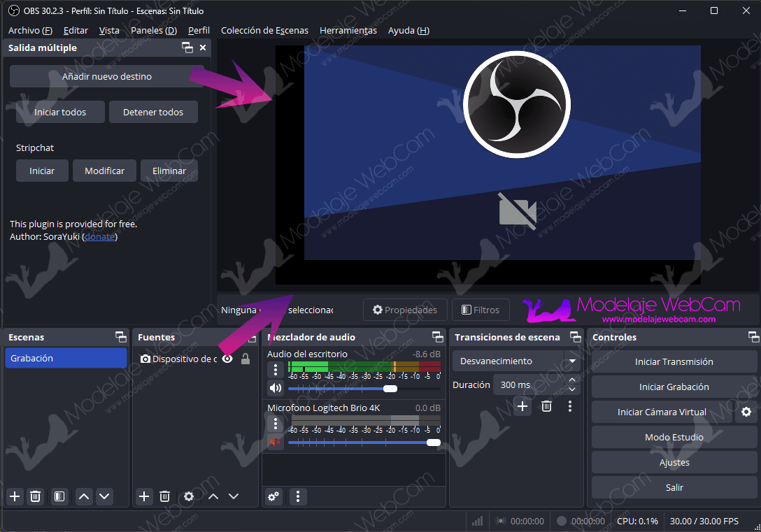Open the donate link
This screenshot has width=761, height=532.
point(99,237)
